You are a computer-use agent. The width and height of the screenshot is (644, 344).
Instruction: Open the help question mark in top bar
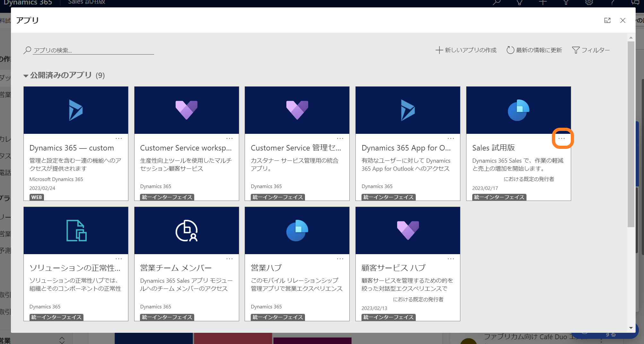tap(613, 3)
